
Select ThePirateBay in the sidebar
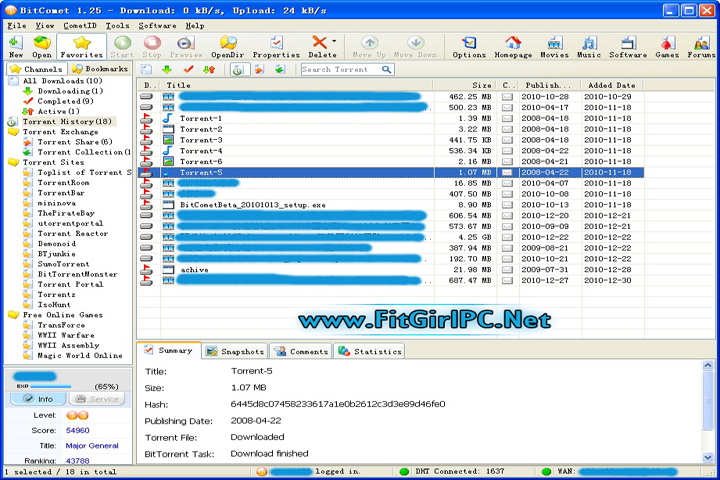point(65,213)
